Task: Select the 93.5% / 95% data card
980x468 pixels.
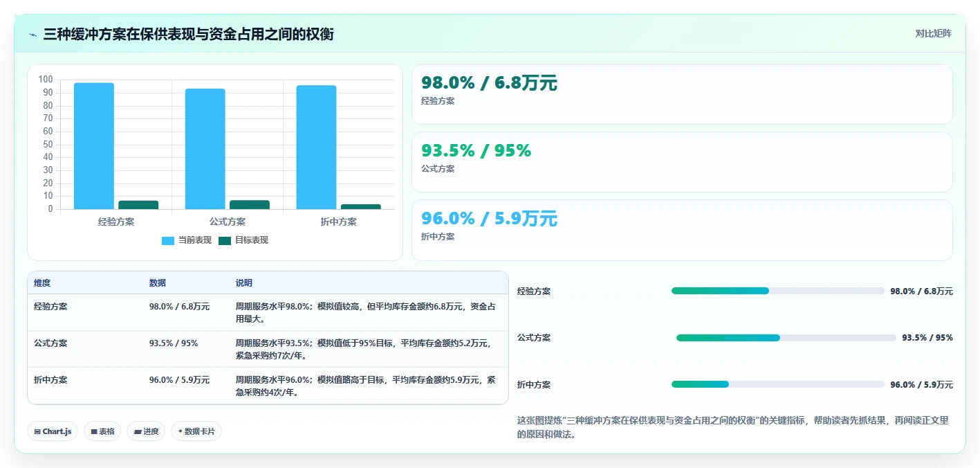Action: (x=682, y=162)
